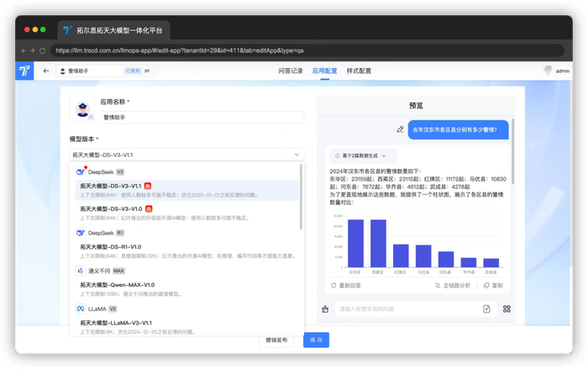Switch to 问答记录 tab
The height and width of the screenshot is (369, 588).
[291, 71]
